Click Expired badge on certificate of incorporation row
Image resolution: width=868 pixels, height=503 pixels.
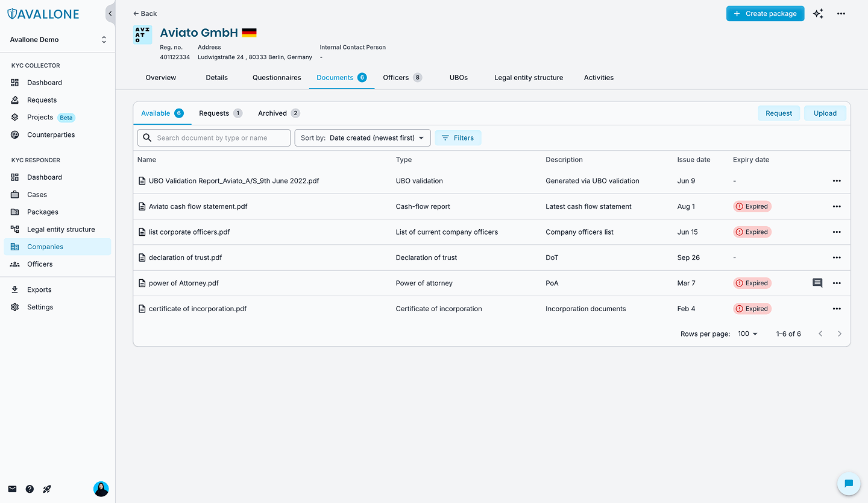tap(752, 309)
